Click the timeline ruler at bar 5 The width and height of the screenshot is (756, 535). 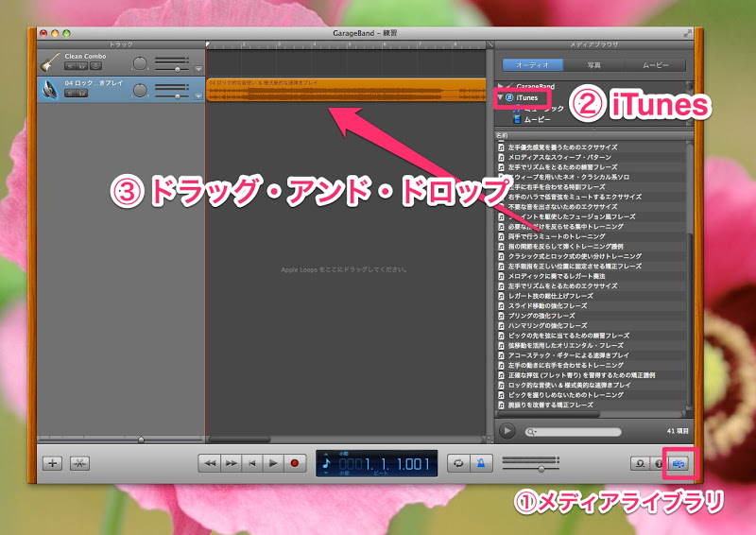point(349,44)
